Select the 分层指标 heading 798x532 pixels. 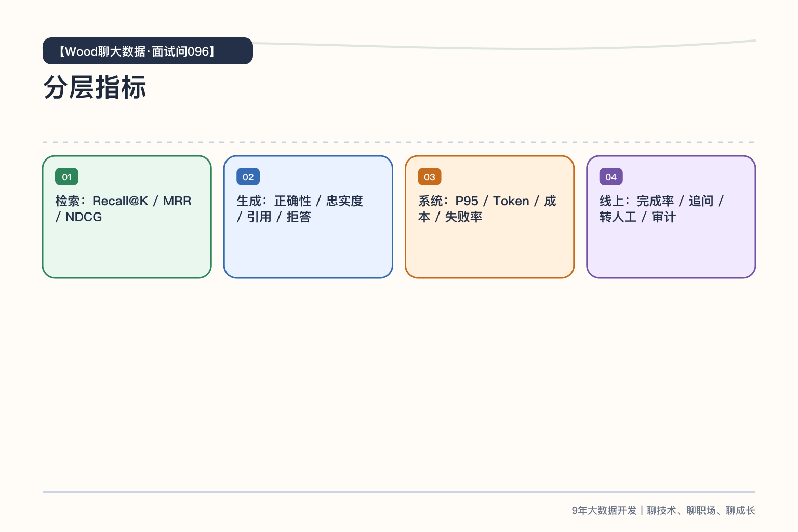pyautogui.click(x=95, y=87)
